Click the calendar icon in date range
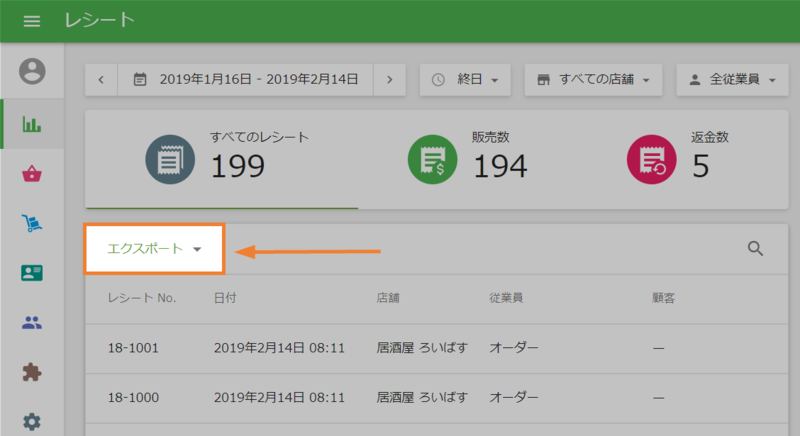 coord(140,80)
